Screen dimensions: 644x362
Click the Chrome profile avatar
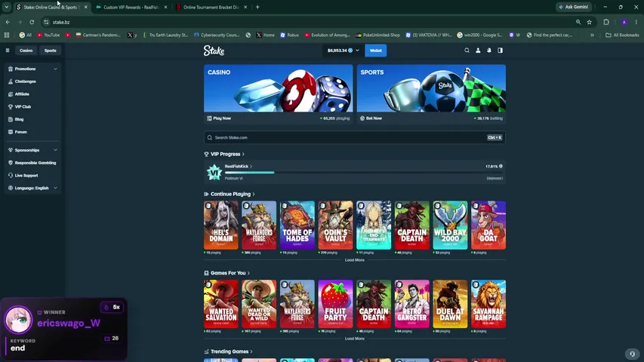click(x=624, y=22)
